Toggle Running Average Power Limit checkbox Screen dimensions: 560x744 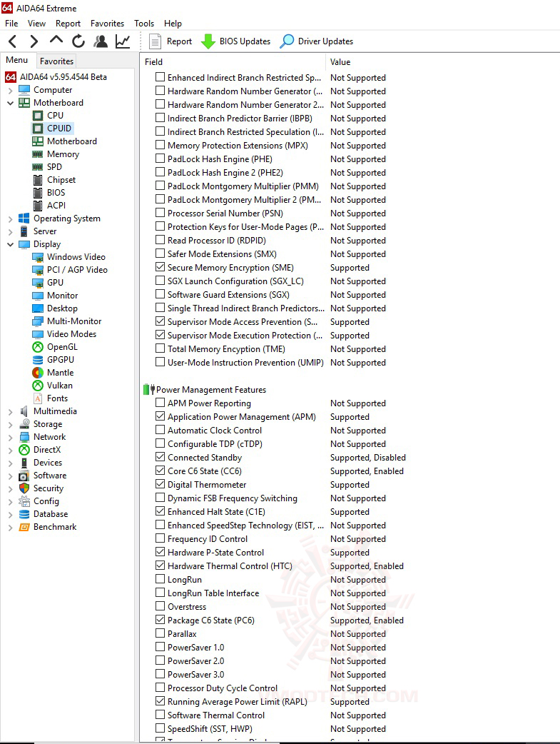161,701
